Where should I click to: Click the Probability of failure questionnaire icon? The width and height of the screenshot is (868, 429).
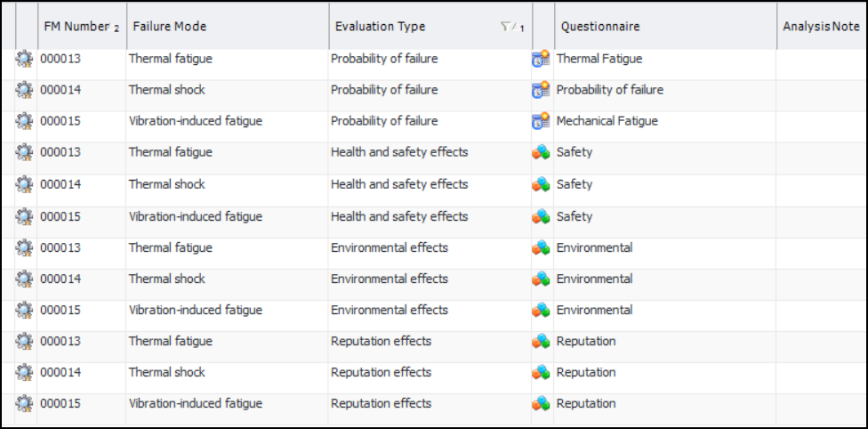tap(541, 90)
